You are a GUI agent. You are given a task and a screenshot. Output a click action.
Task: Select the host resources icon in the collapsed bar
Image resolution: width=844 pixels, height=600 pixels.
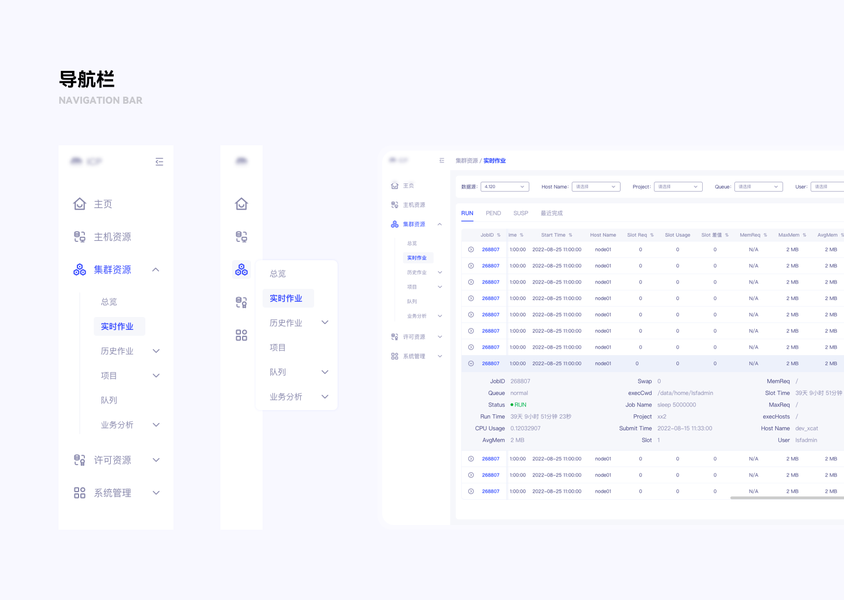pos(242,237)
